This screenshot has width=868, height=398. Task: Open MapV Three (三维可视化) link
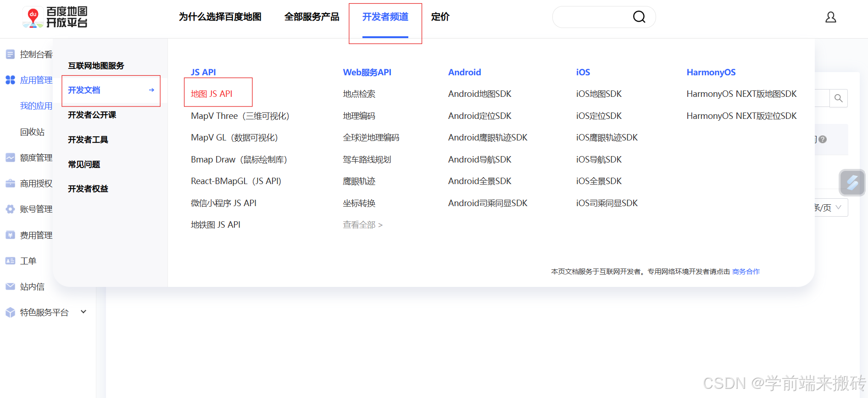[240, 116]
